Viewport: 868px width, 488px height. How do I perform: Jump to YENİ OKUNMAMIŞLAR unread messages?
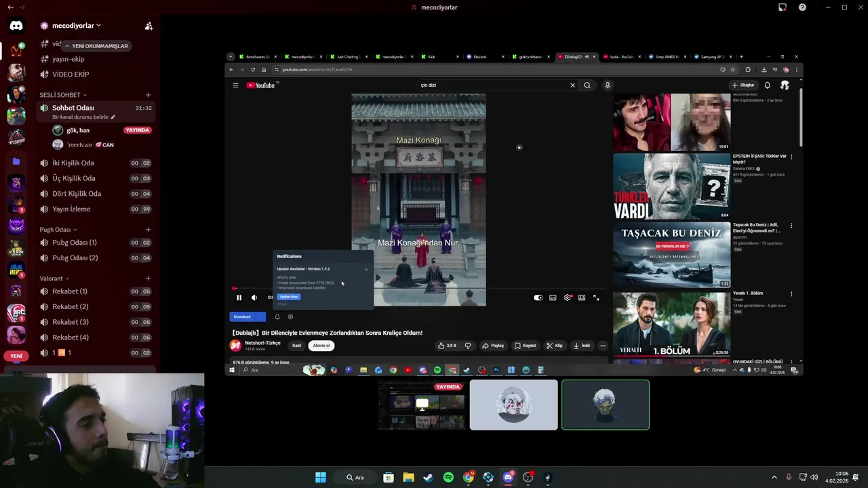tap(96, 46)
